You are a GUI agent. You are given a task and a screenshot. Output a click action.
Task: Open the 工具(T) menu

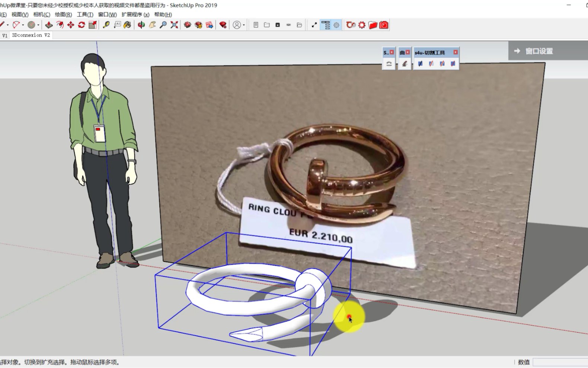coord(85,15)
